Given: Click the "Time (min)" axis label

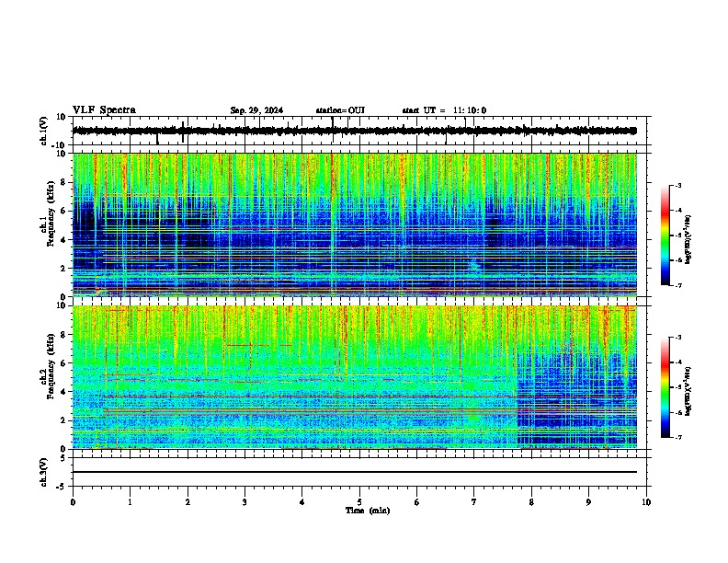Looking at the screenshot, I should 368,511.
